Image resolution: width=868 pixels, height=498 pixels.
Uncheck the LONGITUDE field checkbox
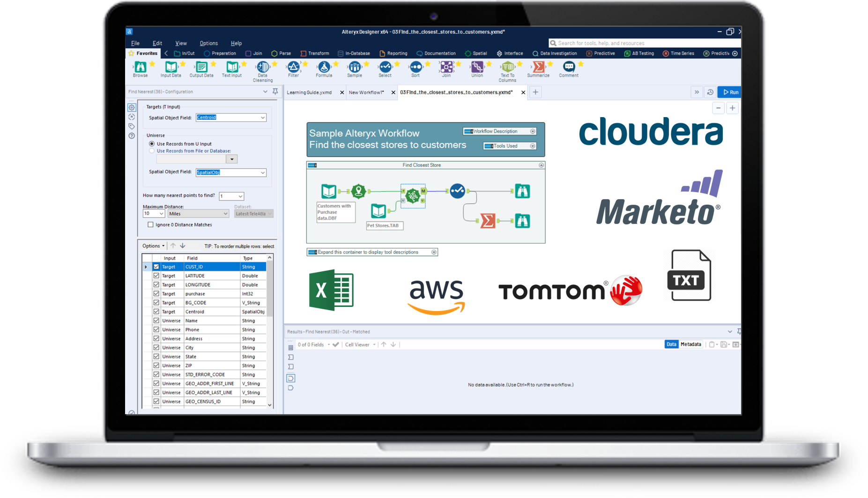156,284
